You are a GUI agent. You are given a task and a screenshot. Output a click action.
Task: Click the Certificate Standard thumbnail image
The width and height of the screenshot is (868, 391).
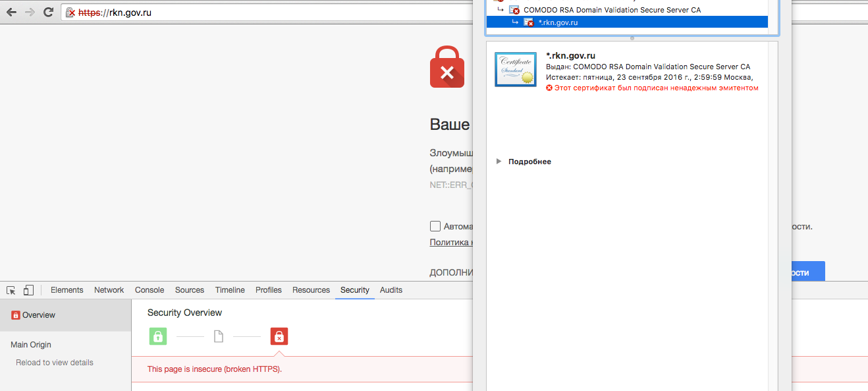(x=516, y=69)
